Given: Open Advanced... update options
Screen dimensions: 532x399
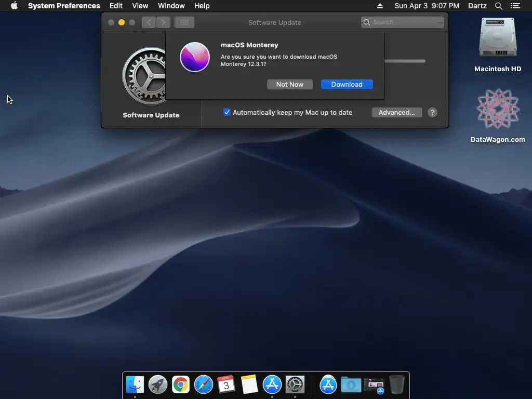Looking at the screenshot, I should point(396,113).
